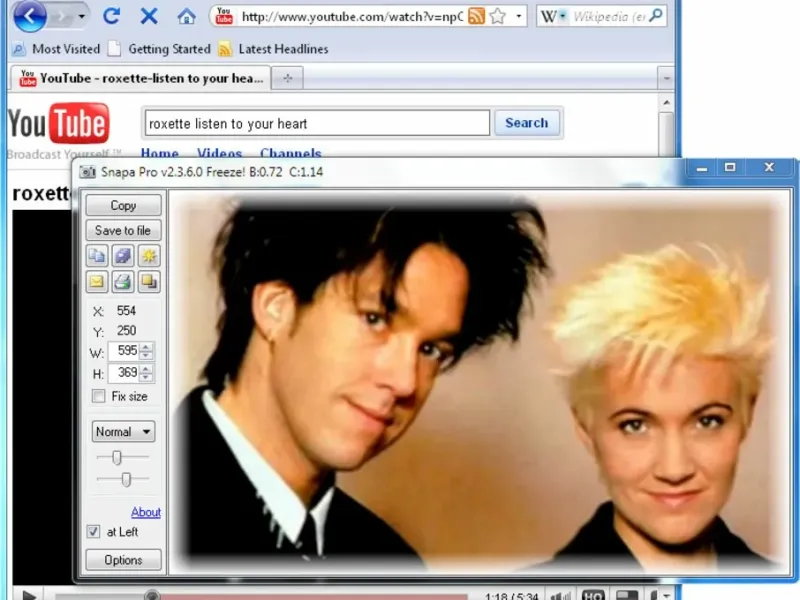Toggle the Fix size checkbox

click(x=98, y=396)
